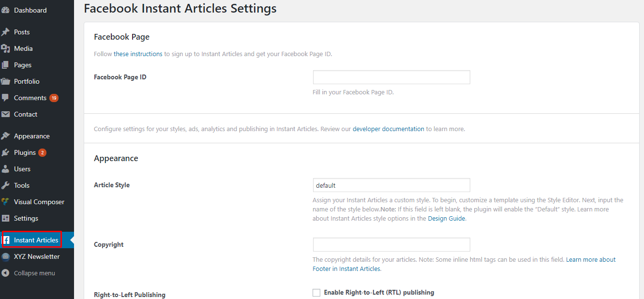Click the Plugins plug icon
This screenshot has height=299, width=644.
[5, 152]
